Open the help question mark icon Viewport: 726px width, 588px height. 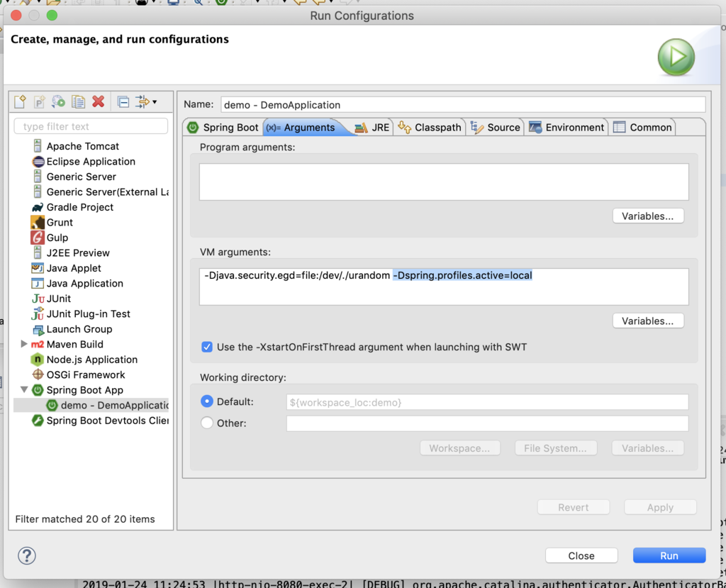tap(27, 555)
